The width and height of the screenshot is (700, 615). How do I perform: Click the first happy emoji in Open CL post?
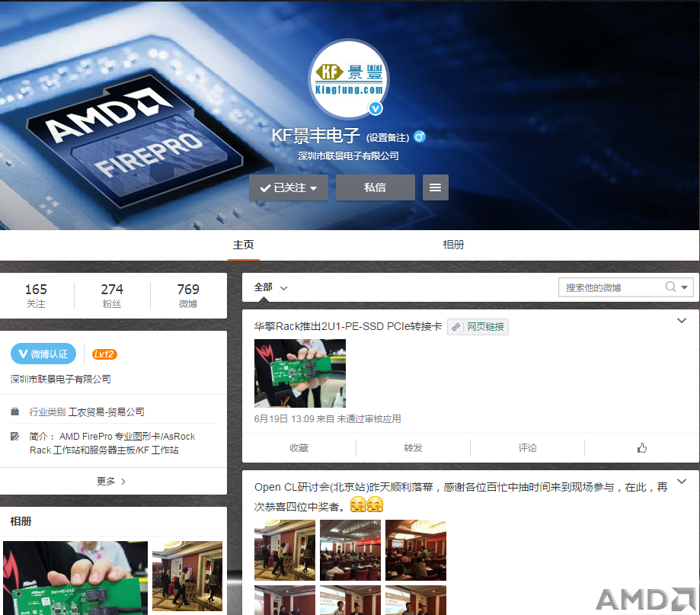[358, 504]
